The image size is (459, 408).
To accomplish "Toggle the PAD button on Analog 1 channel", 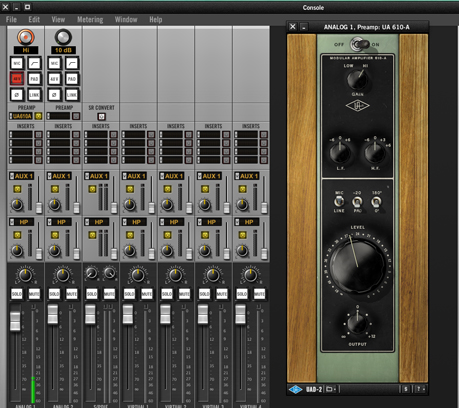I will coord(34,79).
